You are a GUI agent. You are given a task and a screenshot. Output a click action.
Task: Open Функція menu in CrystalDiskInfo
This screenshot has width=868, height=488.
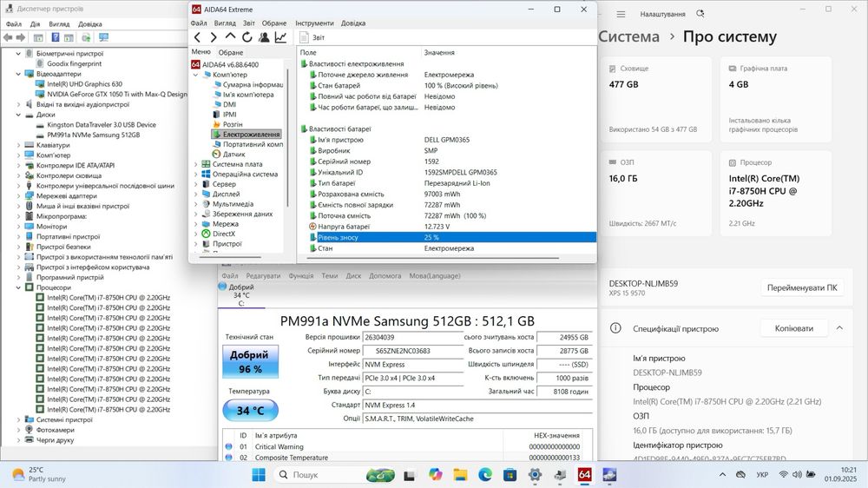click(x=300, y=276)
